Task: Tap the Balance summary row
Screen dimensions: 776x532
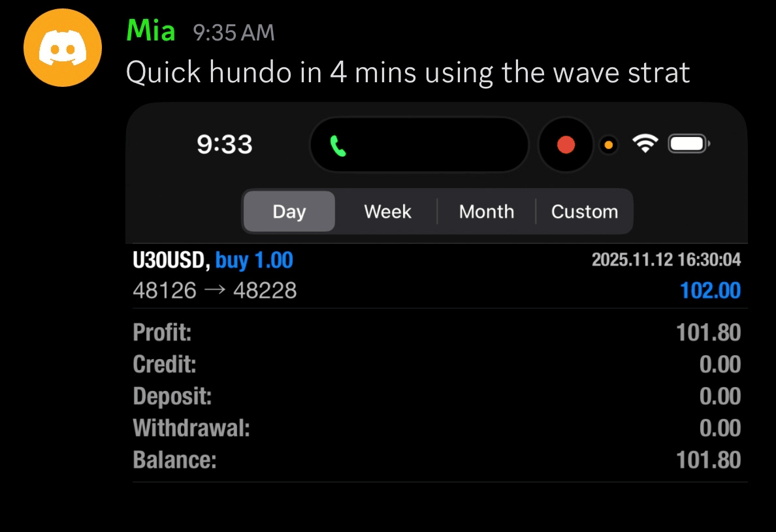Action: point(436,460)
